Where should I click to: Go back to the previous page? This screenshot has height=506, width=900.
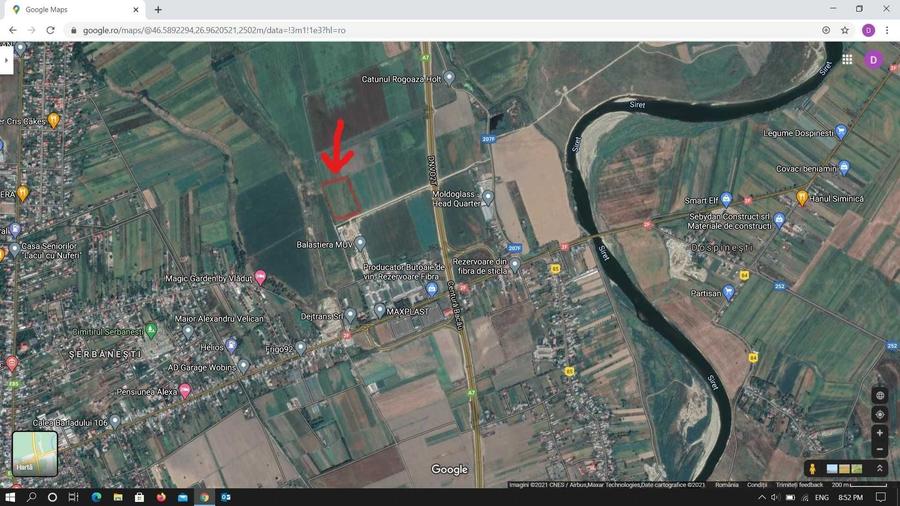point(13,30)
